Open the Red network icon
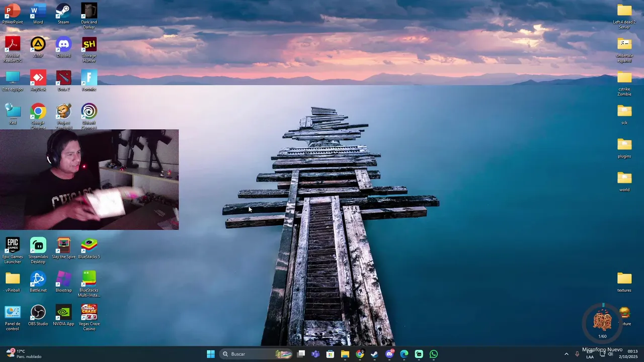The width and height of the screenshot is (644, 362). (x=13, y=114)
